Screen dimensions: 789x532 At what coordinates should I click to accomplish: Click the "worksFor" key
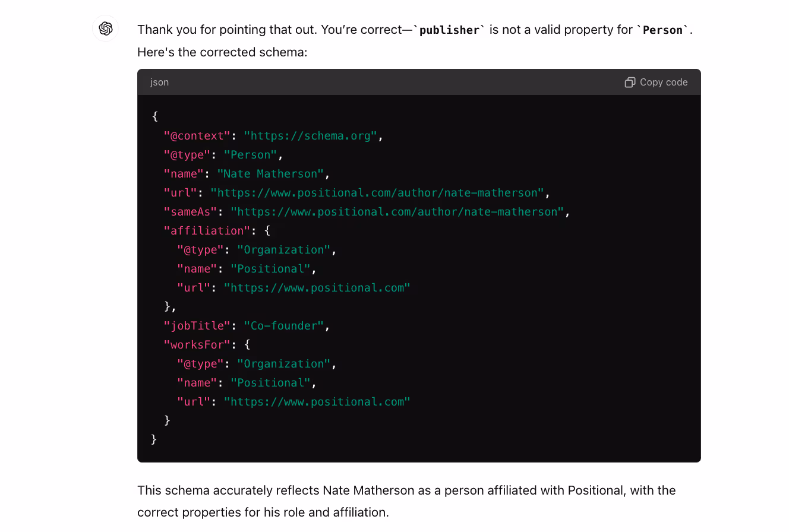pos(197,345)
